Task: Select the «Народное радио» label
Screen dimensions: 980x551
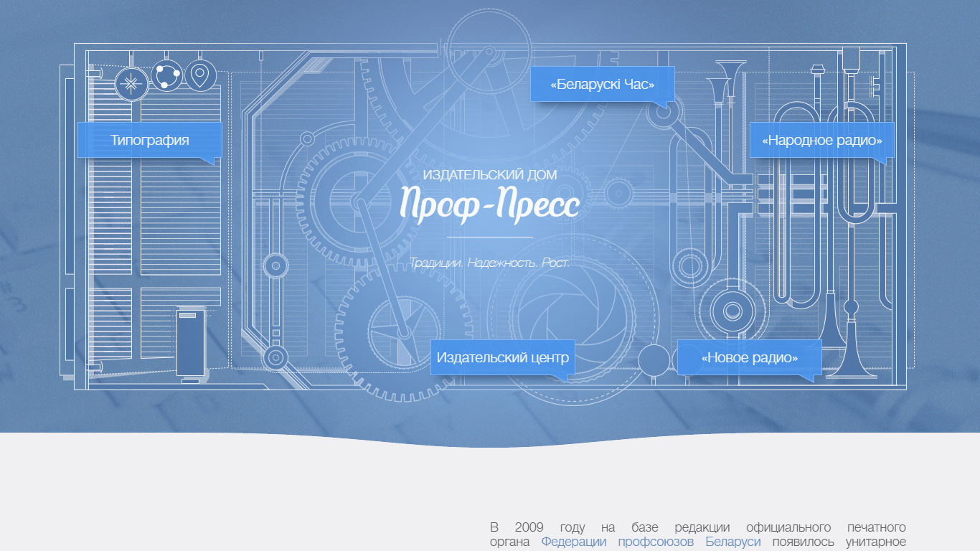Action: (822, 140)
